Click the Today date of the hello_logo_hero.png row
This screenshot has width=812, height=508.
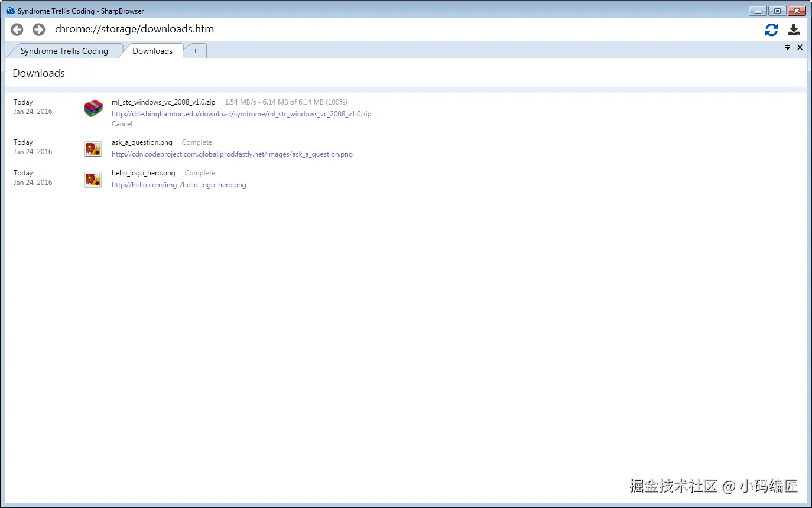(x=23, y=173)
